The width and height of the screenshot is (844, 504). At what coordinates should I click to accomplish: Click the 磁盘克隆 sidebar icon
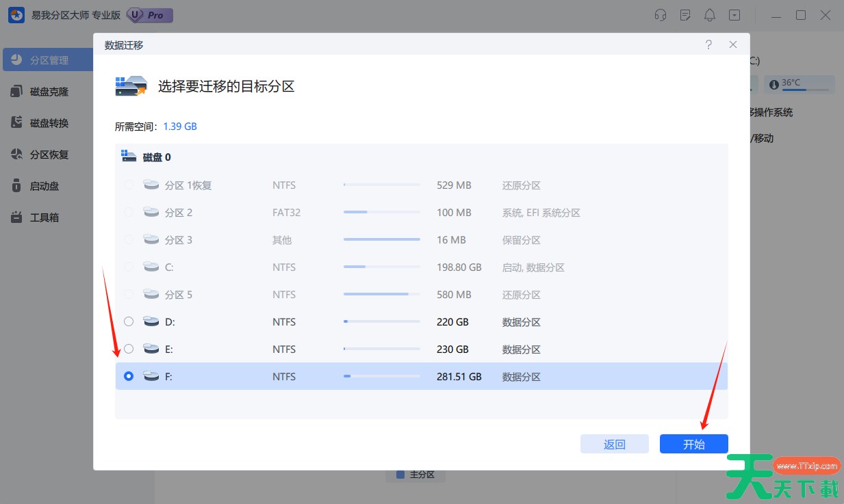pyautogui.click(x=17, y=92)
